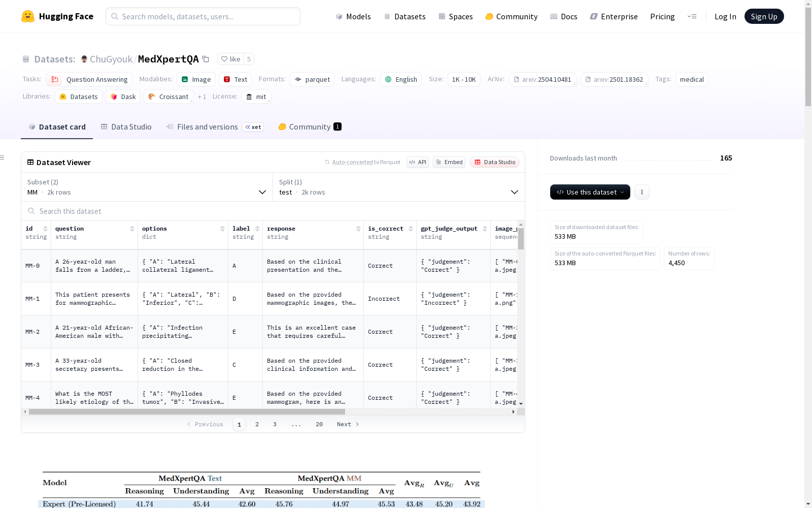Click the dataset table horizontal scrollbar
This screenshot has height=508, width=812.
pos(187,411)
